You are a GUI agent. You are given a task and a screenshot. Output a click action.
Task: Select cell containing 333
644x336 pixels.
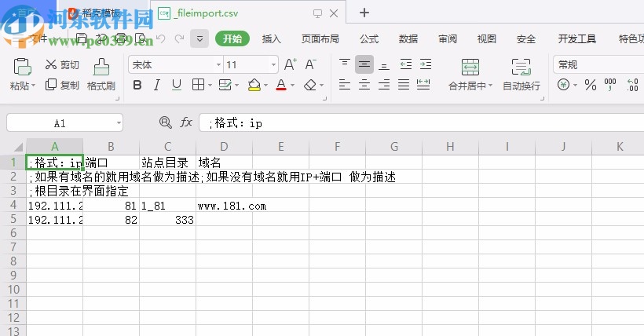(x=167, y=219)
